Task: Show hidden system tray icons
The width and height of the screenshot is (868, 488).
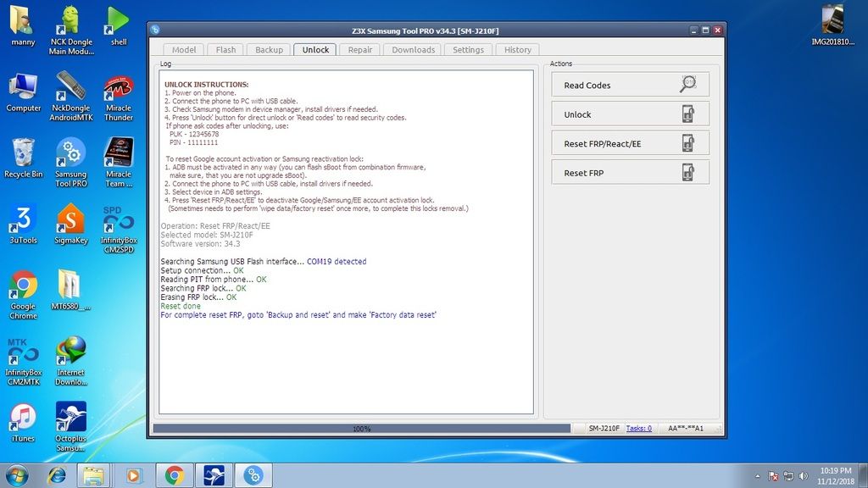Action: pyautogui.click(x=757, y=476)
